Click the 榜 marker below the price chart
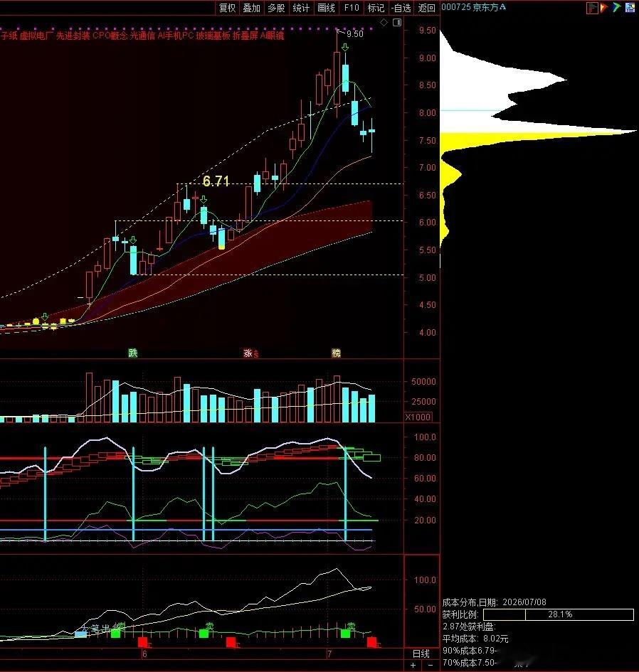Viewport: 639px width, 672px height. point(337,353)
